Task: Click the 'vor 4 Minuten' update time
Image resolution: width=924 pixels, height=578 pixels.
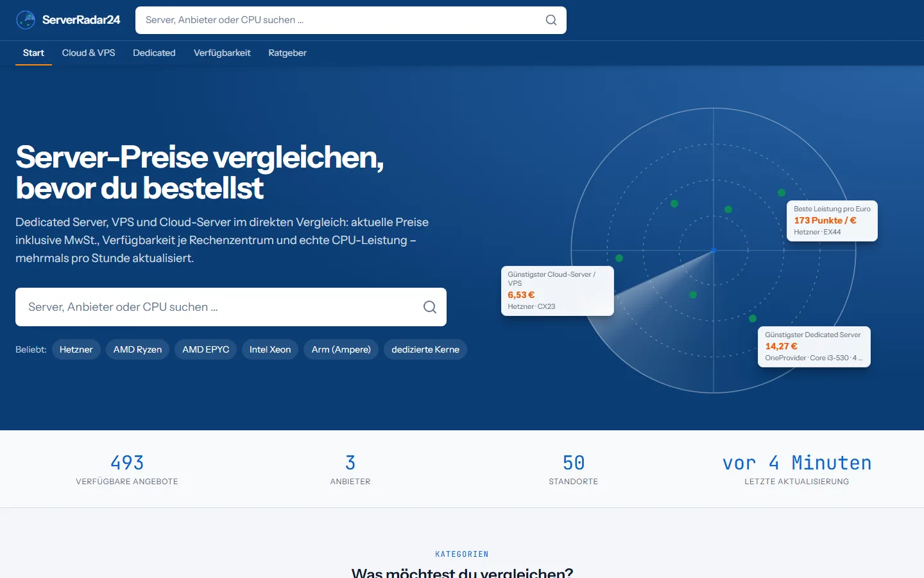Action: click(797, 462)
